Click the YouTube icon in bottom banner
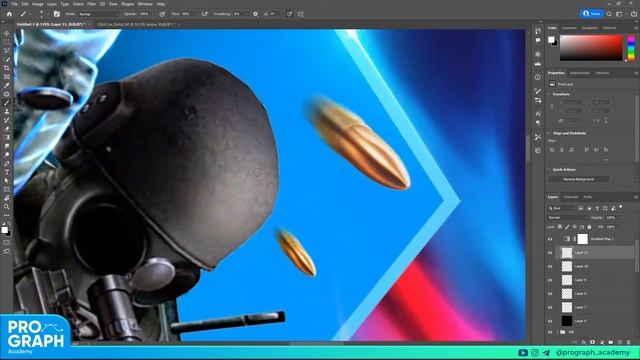640x360 pixels. pyautogui.click(x=523, y=353)
